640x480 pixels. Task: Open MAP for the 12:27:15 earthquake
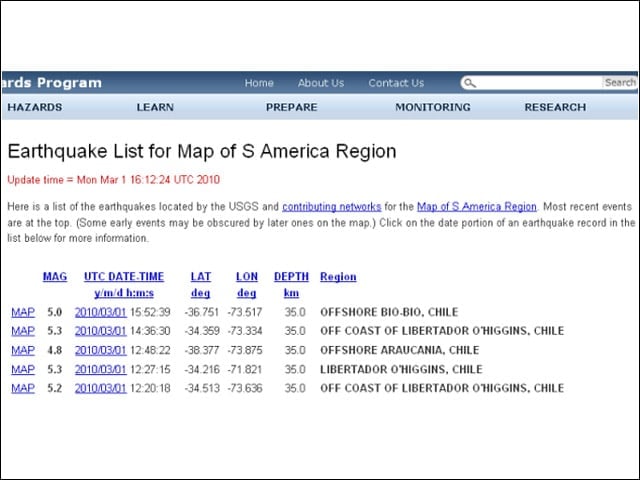23,369
